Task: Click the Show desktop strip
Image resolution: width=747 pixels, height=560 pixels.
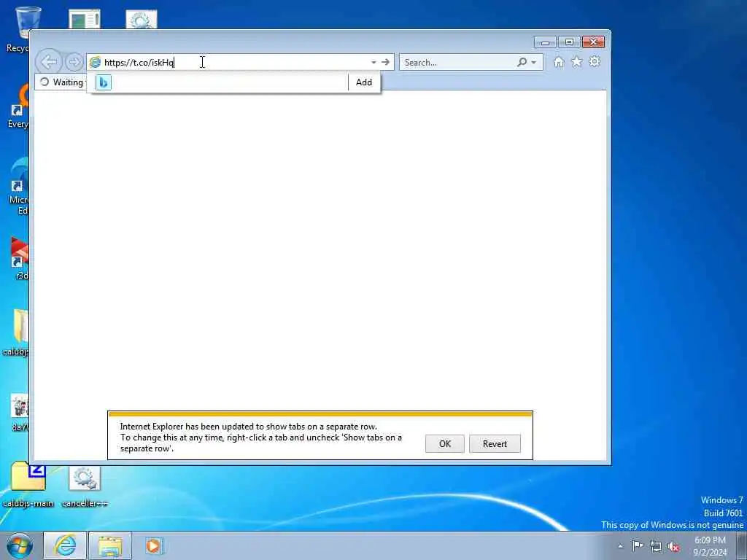Action: 742,545
